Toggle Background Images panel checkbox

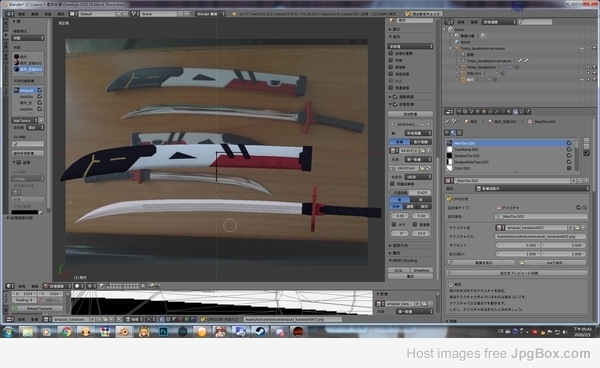395,104
